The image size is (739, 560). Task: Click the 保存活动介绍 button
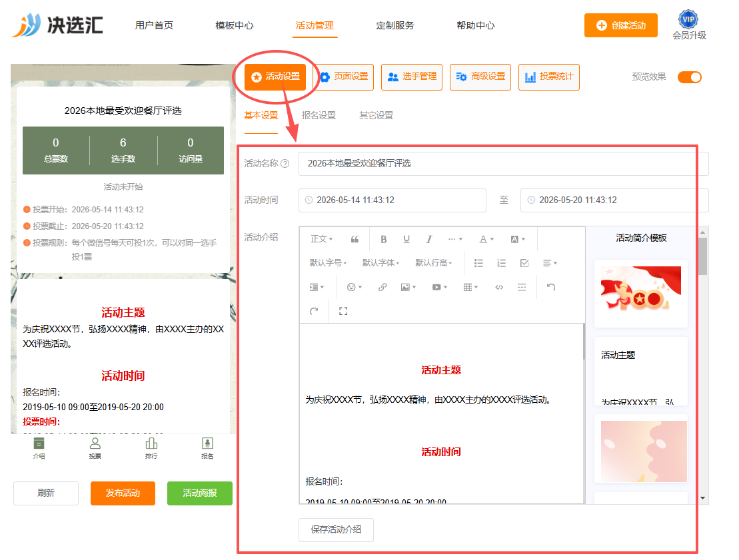tap(336, 530)
